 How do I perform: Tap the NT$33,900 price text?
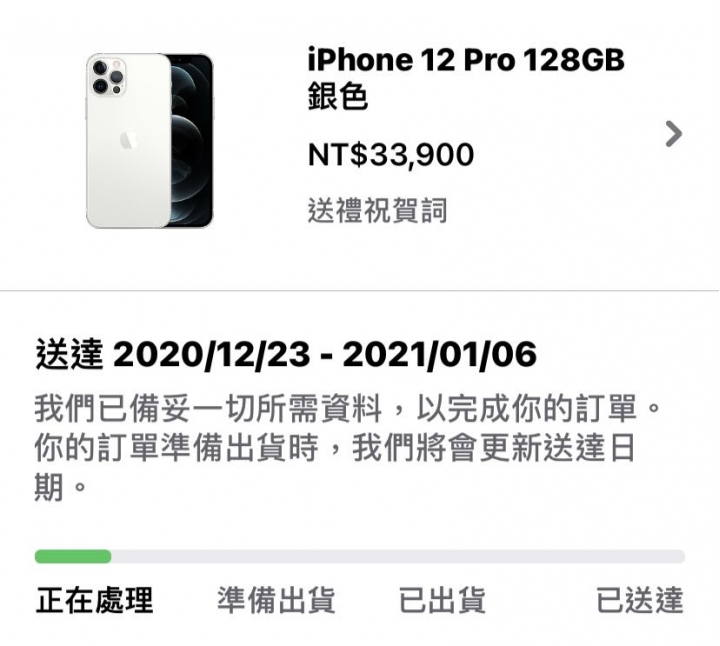click(x=391, y=155)
